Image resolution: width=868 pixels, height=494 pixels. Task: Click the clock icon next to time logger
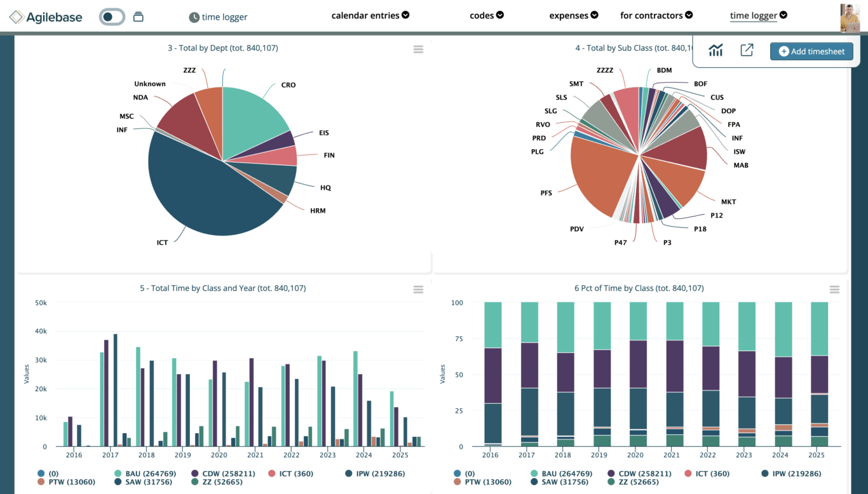point(194,17)
